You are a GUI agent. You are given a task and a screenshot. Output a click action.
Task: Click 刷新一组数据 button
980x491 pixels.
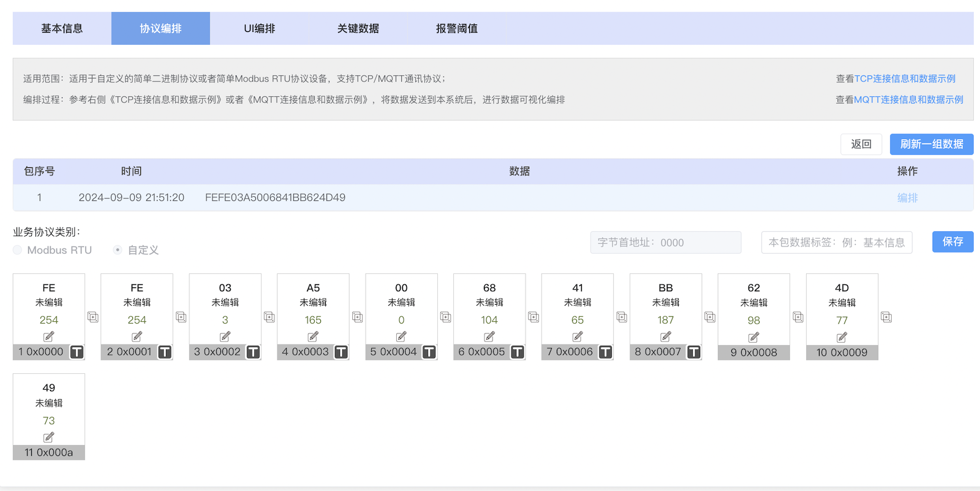coord(932,144)
